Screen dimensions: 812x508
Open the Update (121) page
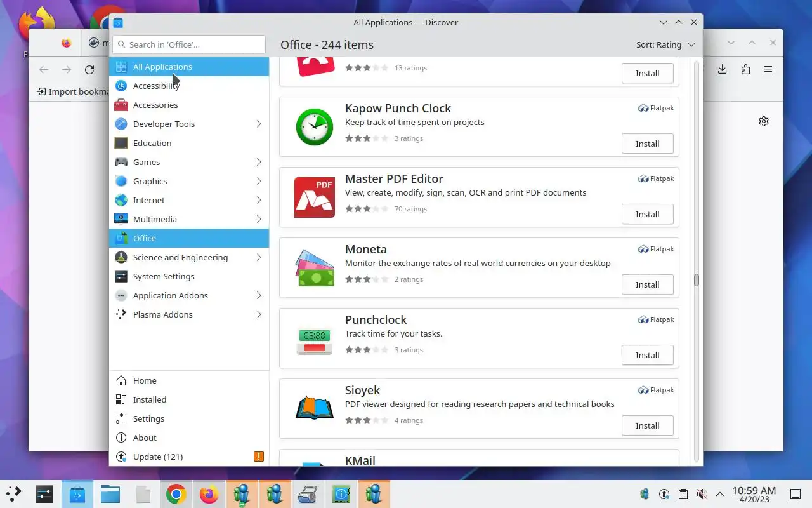tap(189, 457)
